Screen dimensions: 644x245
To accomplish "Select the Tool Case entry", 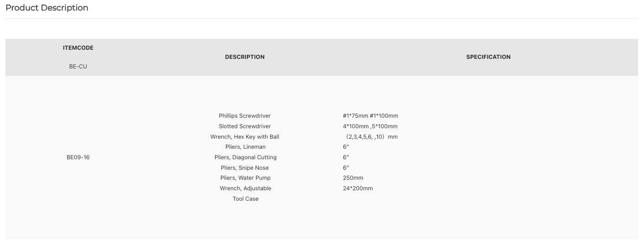I will coord(246,199).
